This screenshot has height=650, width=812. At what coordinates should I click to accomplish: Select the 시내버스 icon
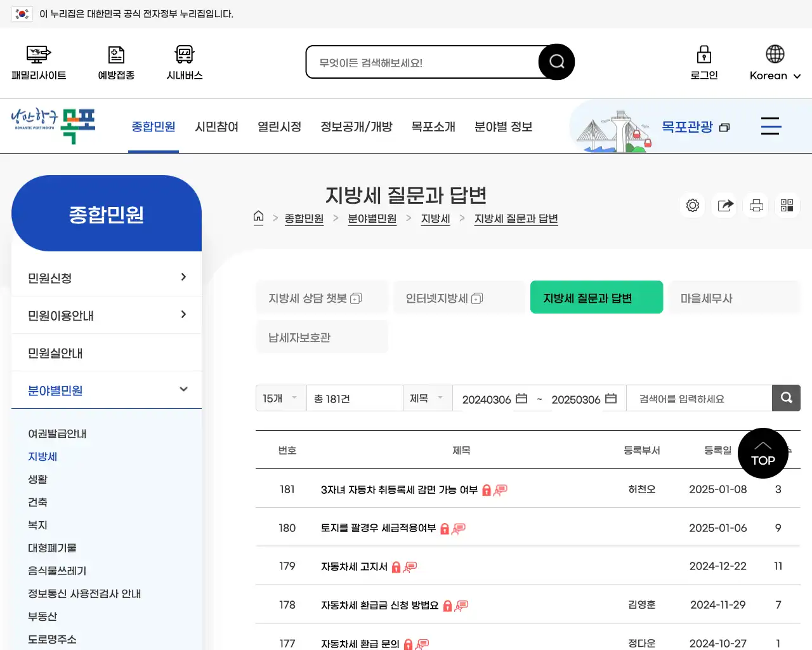point(183,62)
